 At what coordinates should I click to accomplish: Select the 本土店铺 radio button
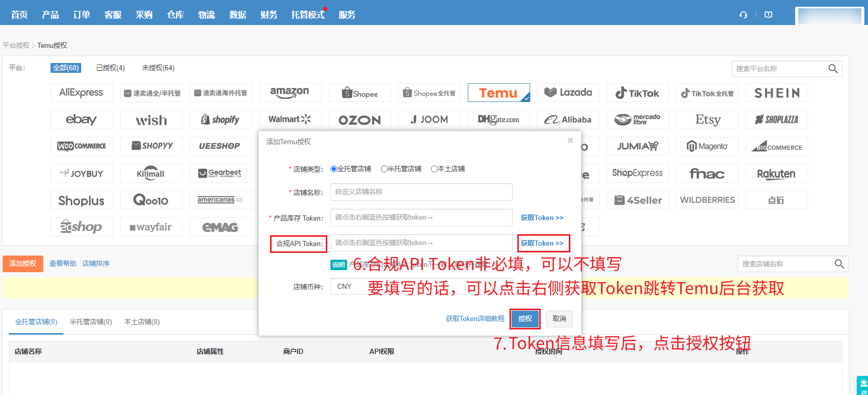(434, 169)
